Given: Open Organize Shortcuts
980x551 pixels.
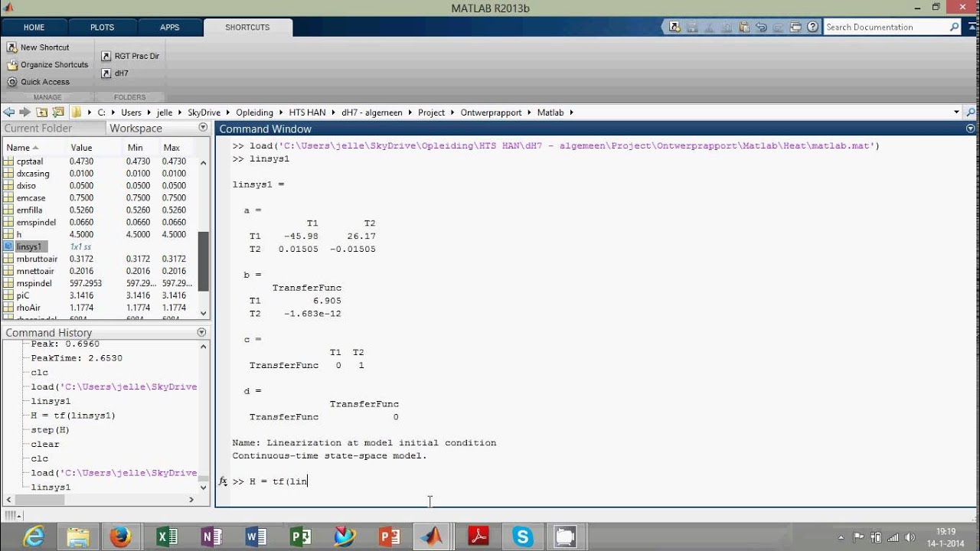Looking at the screenshot, I should (x=47, y=65).
